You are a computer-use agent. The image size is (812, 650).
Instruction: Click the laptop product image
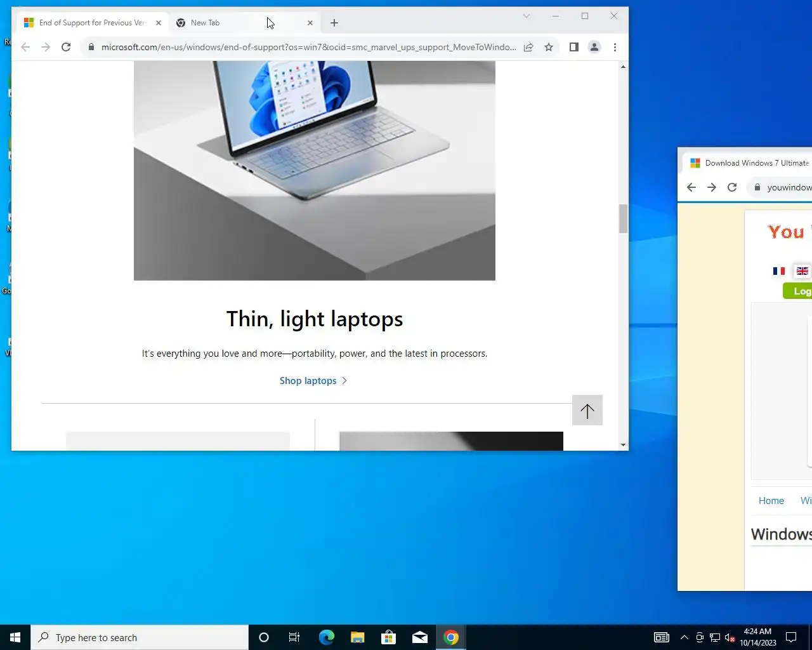(315, 171)
